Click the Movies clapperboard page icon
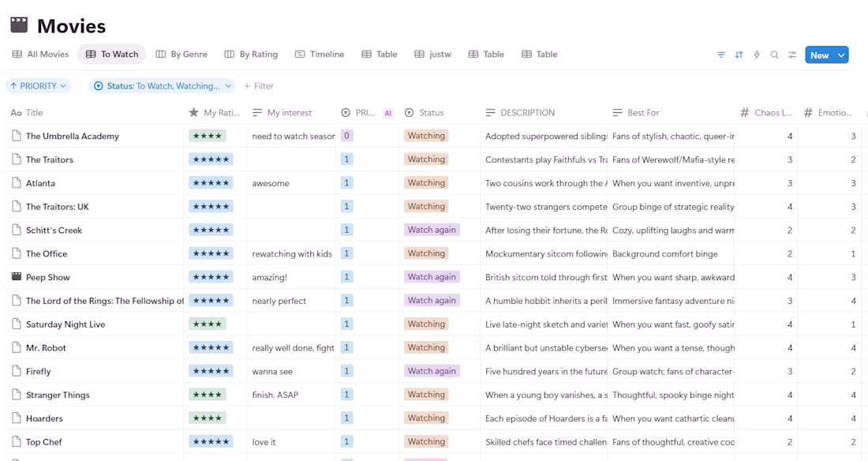The image size is (868, 461). click(19, 25)
